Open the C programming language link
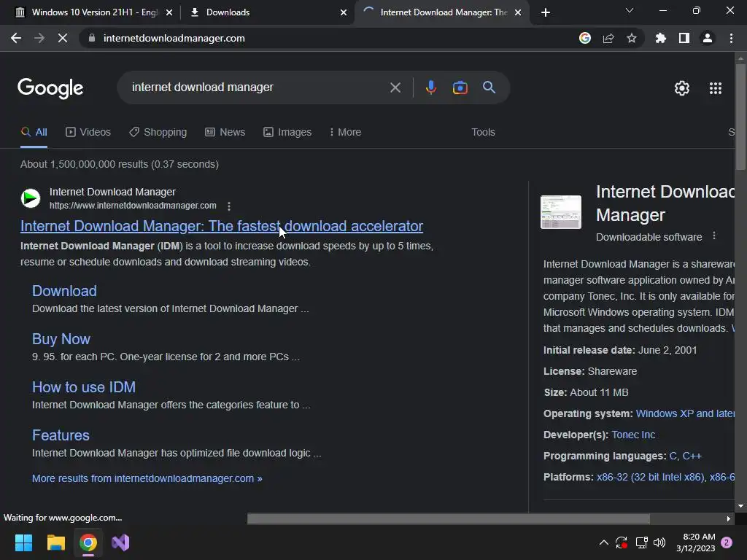 click(x=673, y=456)
